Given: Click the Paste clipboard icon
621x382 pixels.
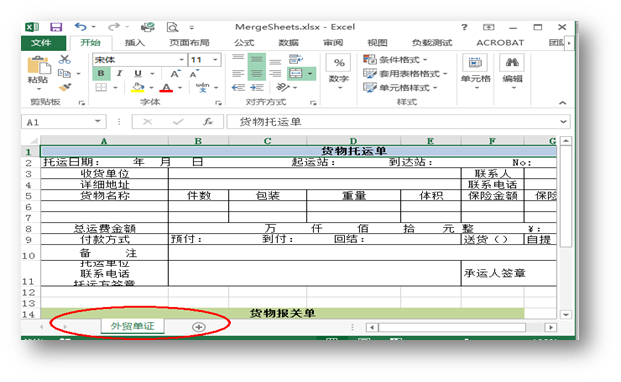Looking at the screenshot, I should coord(38,65).
